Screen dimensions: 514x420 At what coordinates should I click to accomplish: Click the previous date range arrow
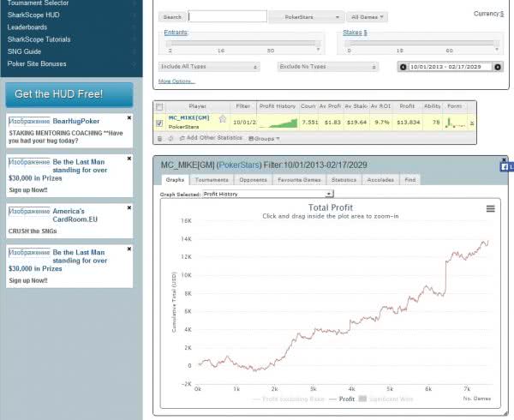[x=403, y=67]
